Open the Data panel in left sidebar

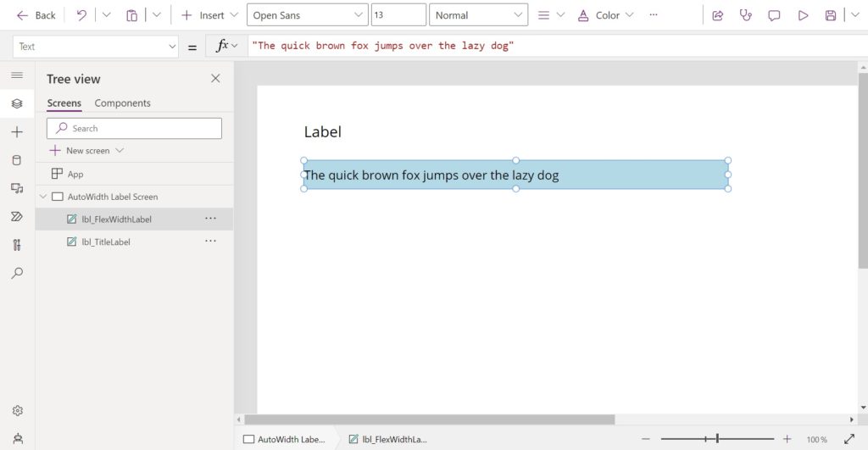(x=17, y=160)
